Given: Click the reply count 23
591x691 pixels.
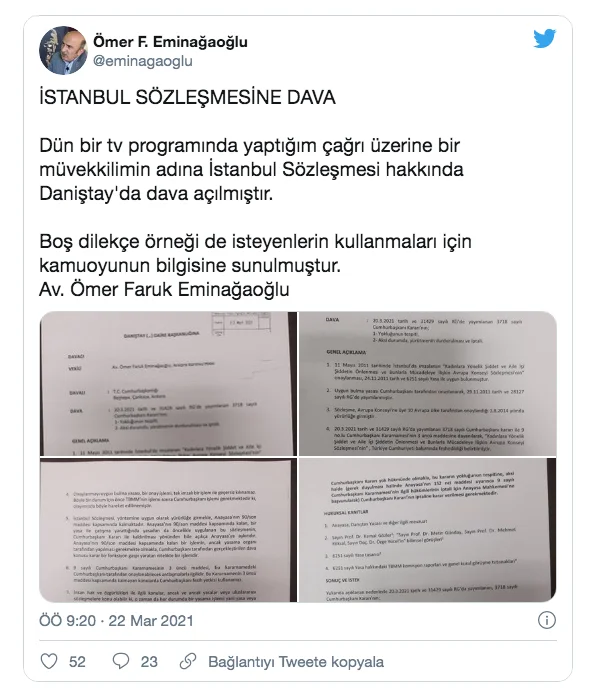Looking at the screenshot, I should tap(149, 661).
